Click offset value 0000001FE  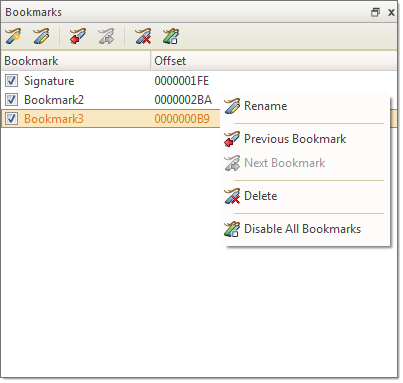click(x=182, y=81)
